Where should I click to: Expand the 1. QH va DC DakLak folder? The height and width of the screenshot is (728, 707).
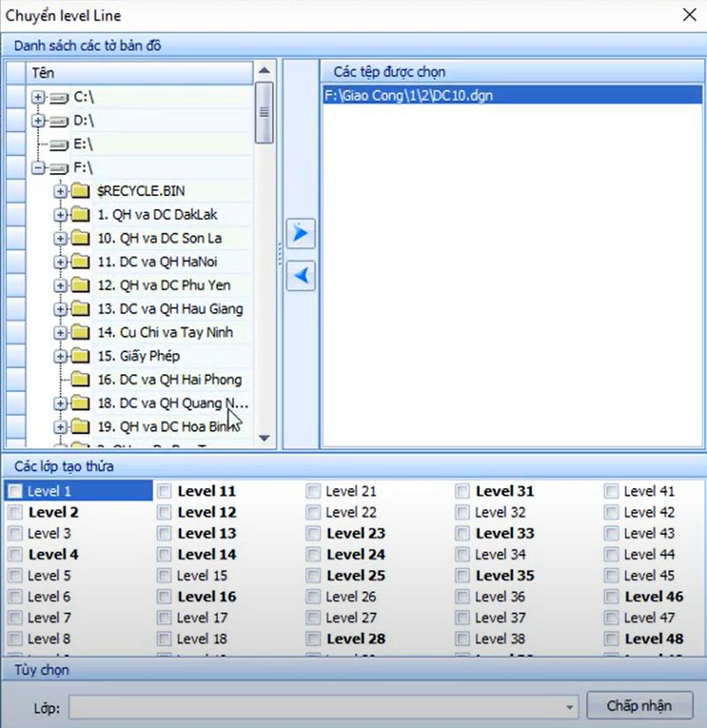(x=60, y=214)
